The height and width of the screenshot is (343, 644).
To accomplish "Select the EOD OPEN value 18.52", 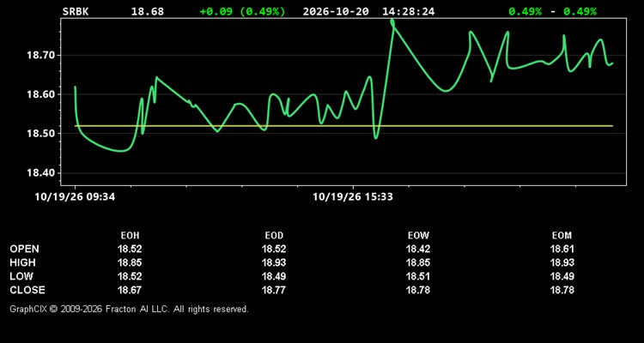I will coord(274,249).
